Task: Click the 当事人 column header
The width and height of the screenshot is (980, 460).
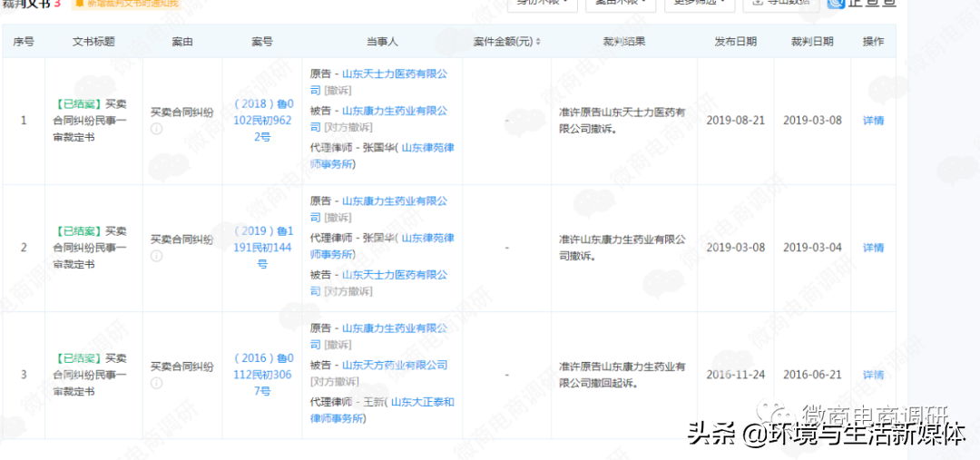Action: pyautogui.click(x=383, y=42)
